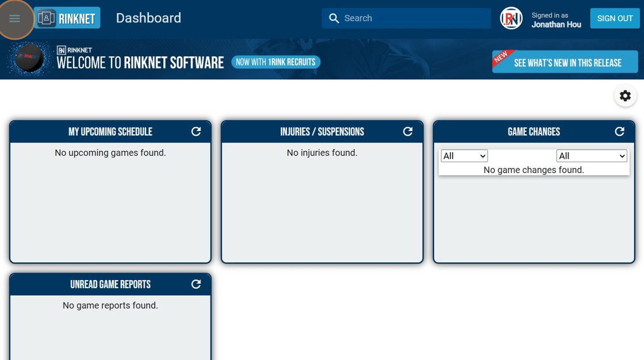Viewport: 644px width, 360px height.
Task: Click the Game Changes header title
Action: tap(534, 132)
